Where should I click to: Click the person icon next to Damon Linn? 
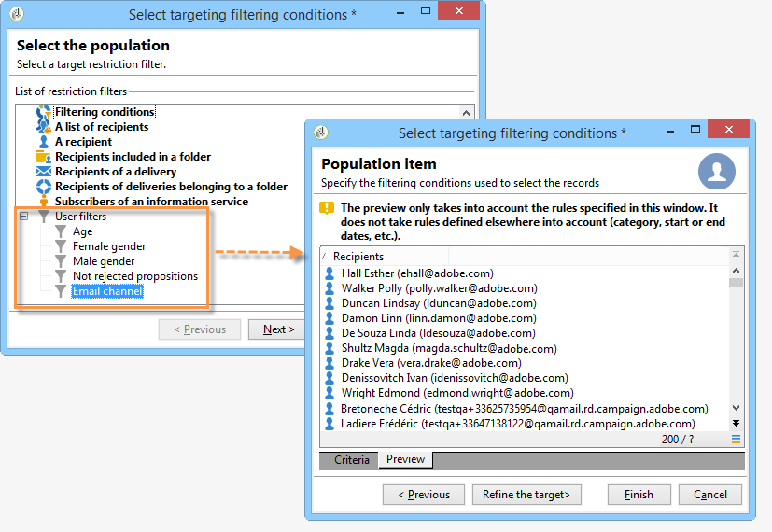330,318
